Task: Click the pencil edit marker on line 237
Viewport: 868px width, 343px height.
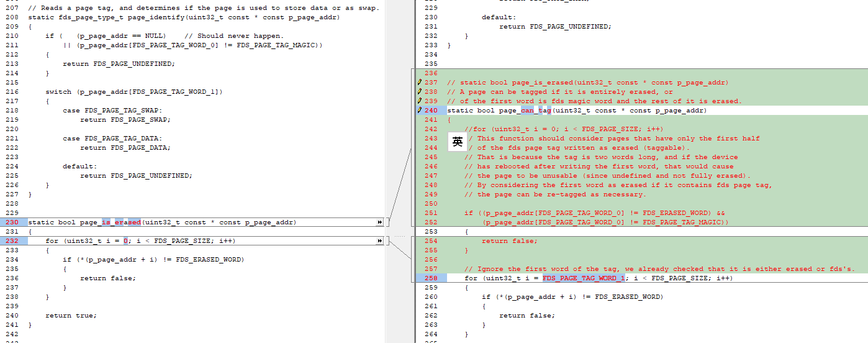Action: pos(420,83)
